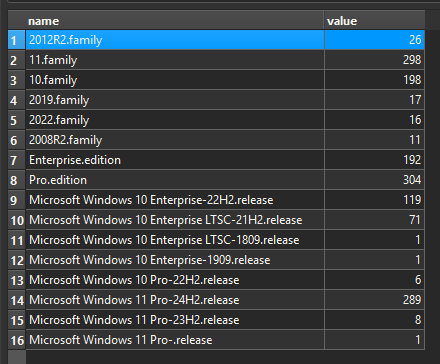Viewport: 440px width, 364px height.
Task: Click the value 71 cell
Action: tap(374, 220)
